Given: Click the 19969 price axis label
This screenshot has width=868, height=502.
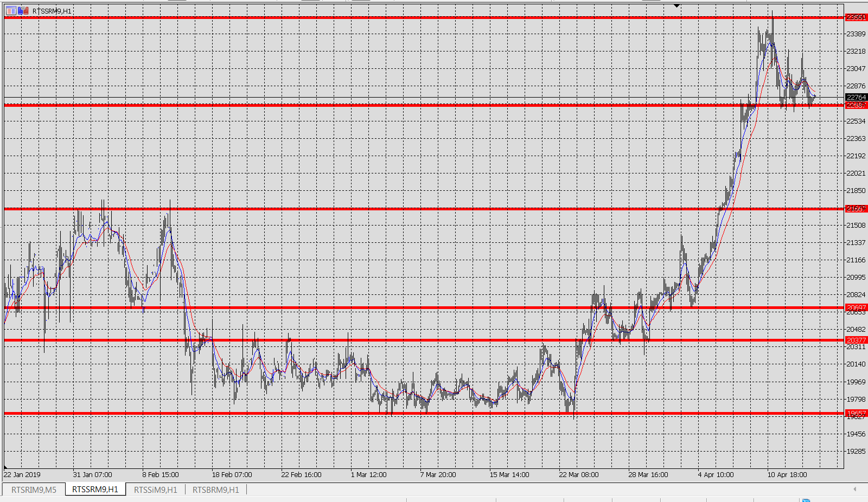Looking at the screenshot, I should point(856,382).
